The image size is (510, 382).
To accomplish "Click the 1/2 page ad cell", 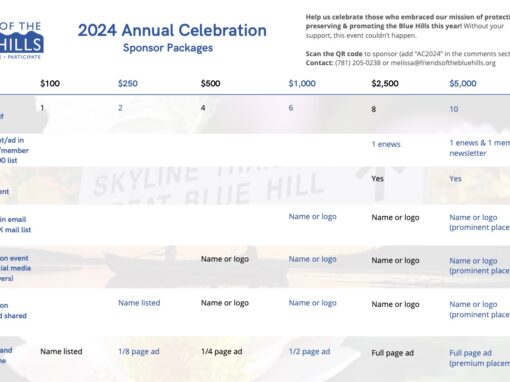I will (309, 351).
